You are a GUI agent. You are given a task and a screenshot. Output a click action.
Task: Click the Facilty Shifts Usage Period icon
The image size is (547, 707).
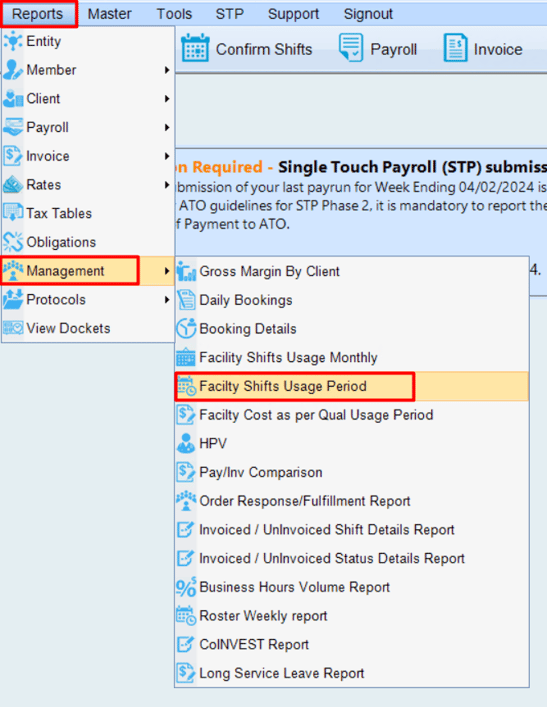(186, 386)
